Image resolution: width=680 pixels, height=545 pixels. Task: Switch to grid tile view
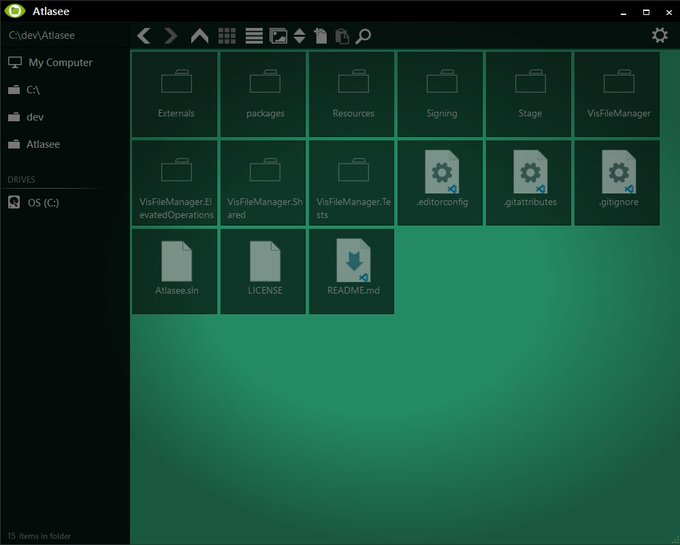point(227,36)
